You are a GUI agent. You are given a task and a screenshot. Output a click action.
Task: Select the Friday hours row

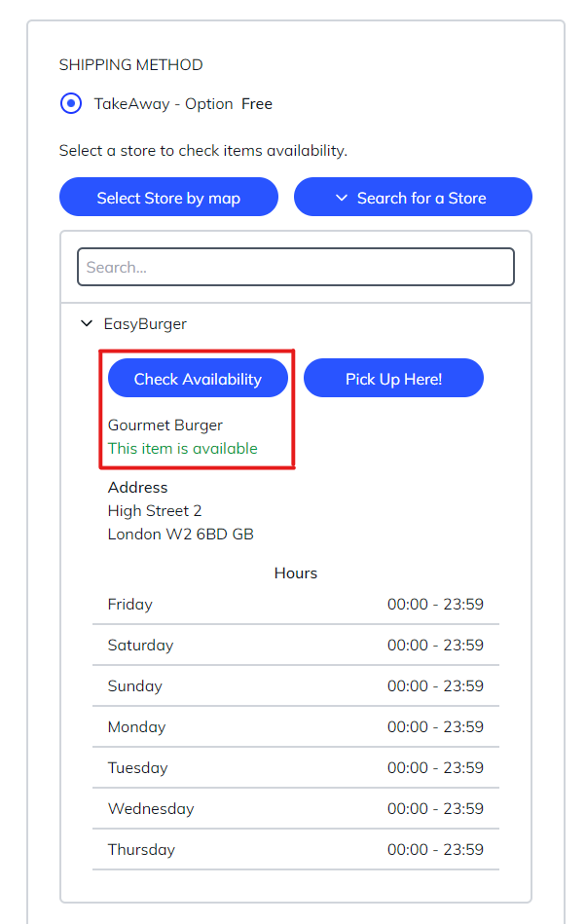point(295,604)
